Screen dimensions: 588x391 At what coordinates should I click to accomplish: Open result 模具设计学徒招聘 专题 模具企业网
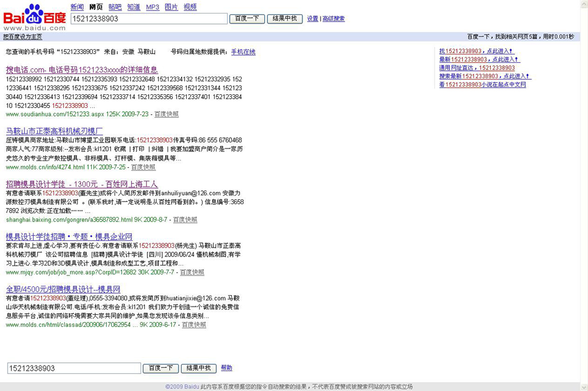tap(69, 237)
